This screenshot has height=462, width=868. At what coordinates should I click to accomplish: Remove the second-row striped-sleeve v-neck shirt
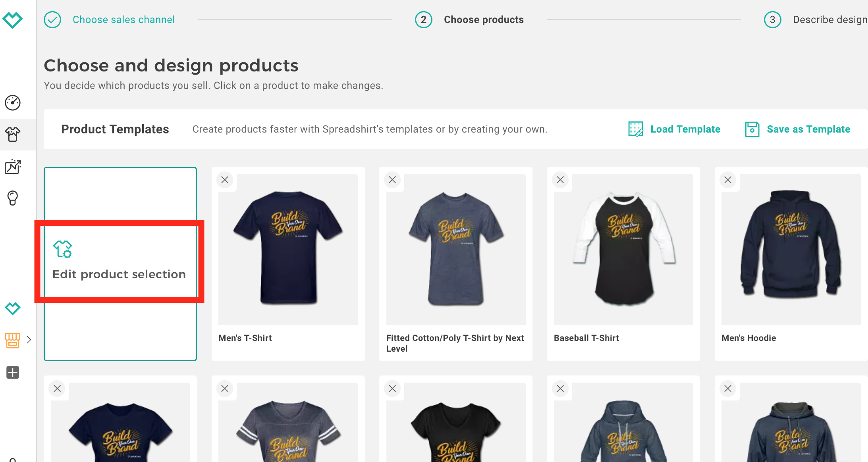point(225,389)
